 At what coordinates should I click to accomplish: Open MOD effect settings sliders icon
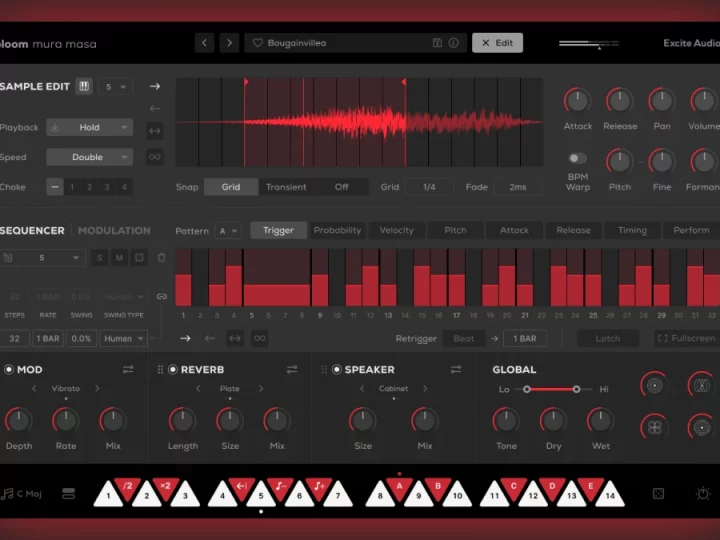[x=128, y=369]
